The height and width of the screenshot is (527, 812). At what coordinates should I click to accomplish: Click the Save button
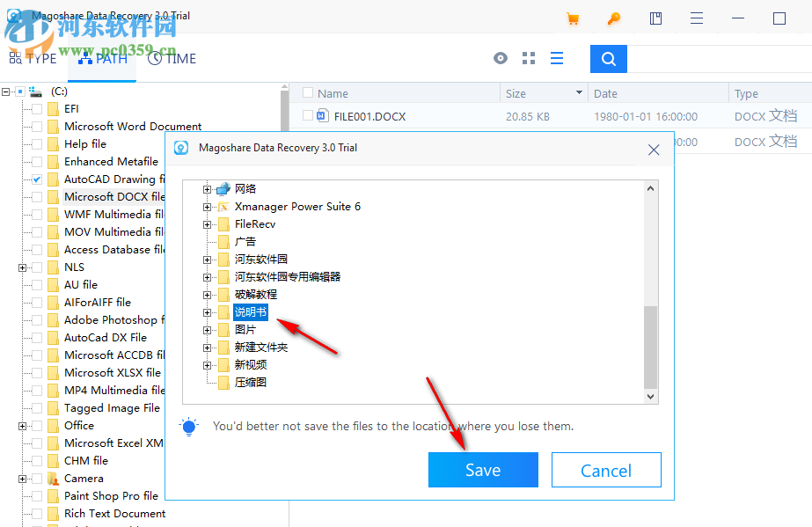coord(482,469)
